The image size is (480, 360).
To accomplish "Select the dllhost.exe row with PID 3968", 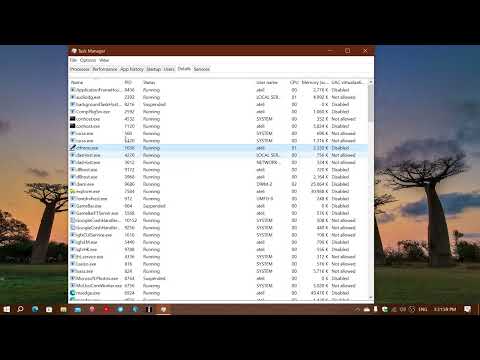I will [x=219, y=177].
